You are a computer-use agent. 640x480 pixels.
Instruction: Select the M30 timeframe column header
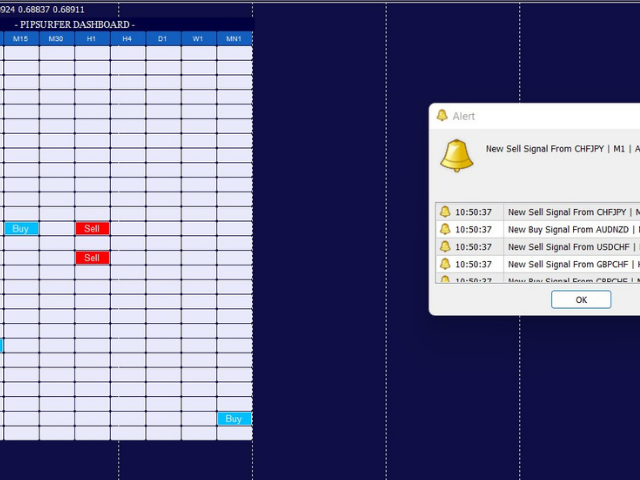[56, 39]
